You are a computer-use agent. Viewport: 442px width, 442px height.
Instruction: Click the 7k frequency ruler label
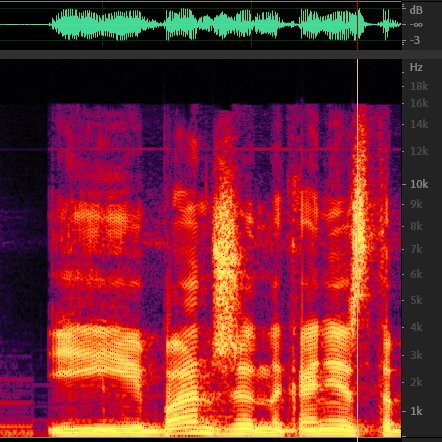(x=416, y=249)
